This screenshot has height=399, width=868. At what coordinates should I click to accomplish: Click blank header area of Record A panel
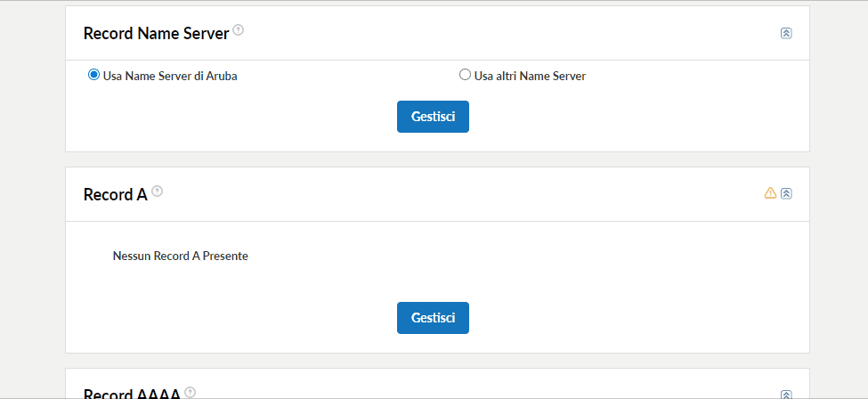point(445,194)
